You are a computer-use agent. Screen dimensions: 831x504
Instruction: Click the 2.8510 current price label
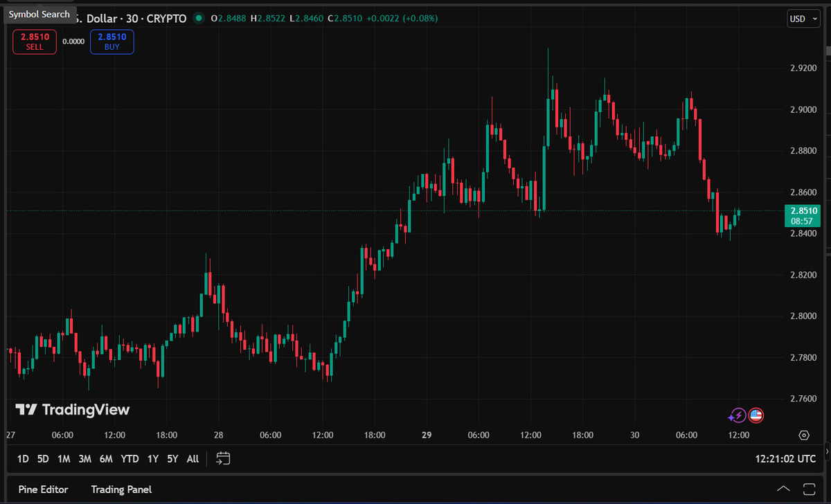click(x=802, y=210)
